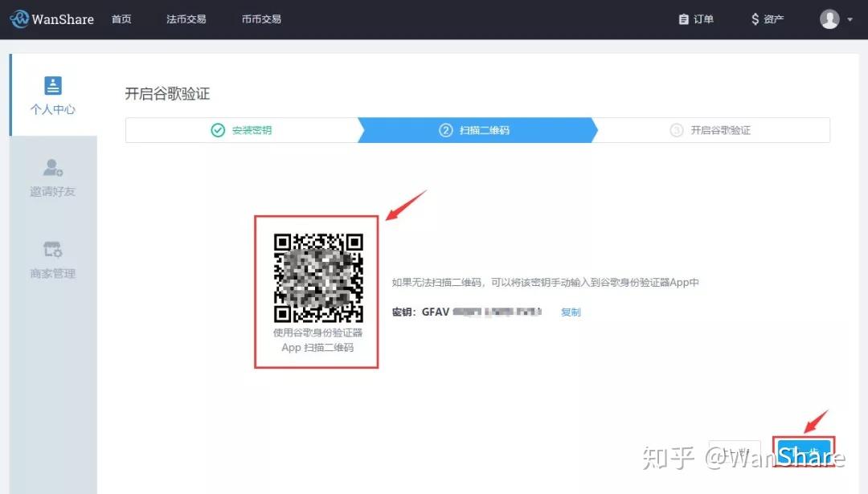Open 币币交易 navigation item

(x=261, y=19)
